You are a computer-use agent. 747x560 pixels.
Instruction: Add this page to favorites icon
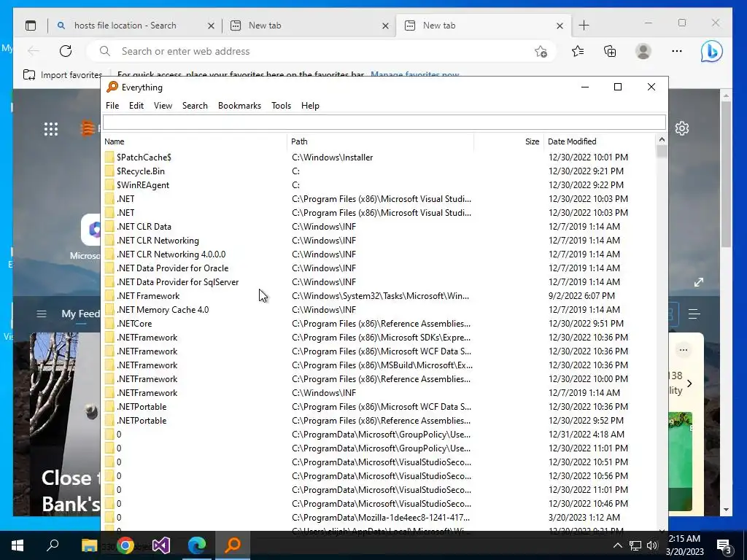coord(541,52)
